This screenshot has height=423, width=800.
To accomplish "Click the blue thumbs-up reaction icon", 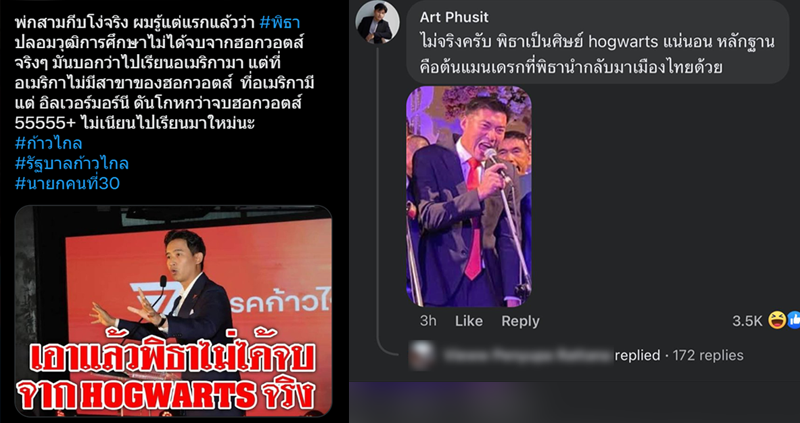I will (x=793, y=320).
